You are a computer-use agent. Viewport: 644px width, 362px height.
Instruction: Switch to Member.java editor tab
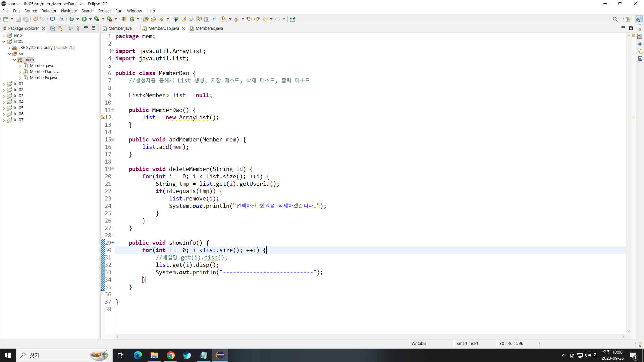(120, 28)
